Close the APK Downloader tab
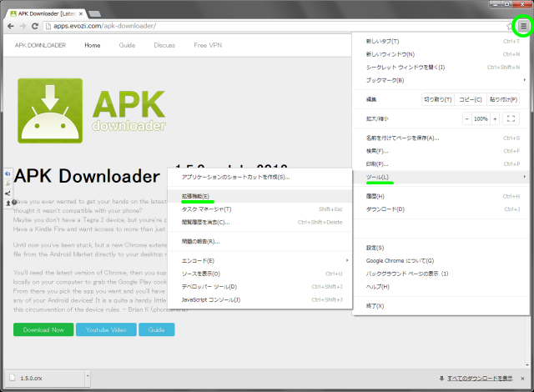Viewport: 534px width, 392px height. (x=82, y=11)
